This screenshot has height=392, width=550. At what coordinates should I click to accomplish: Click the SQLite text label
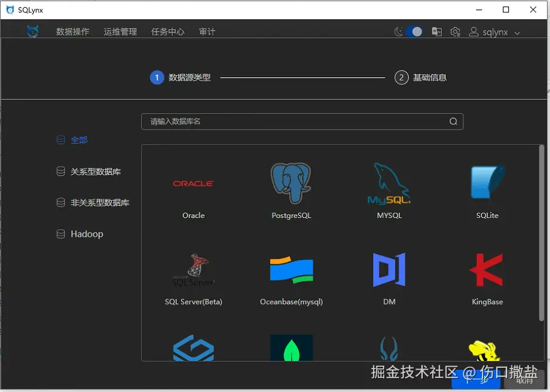pos(487,216)
